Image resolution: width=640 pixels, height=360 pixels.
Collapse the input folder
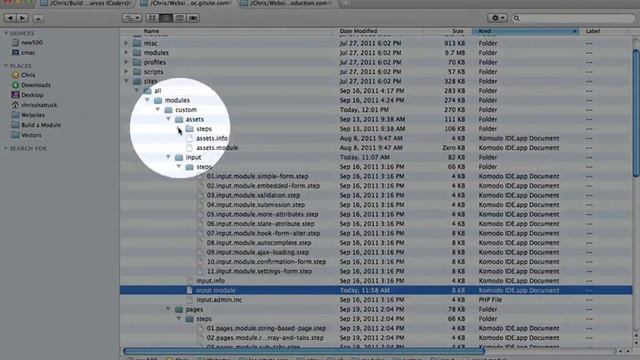point(168,157)
